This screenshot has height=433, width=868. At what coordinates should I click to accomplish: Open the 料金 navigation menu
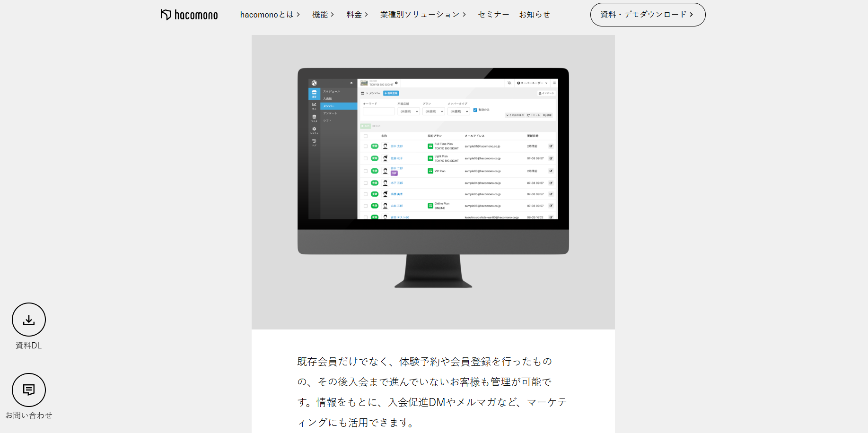point(357,15)
